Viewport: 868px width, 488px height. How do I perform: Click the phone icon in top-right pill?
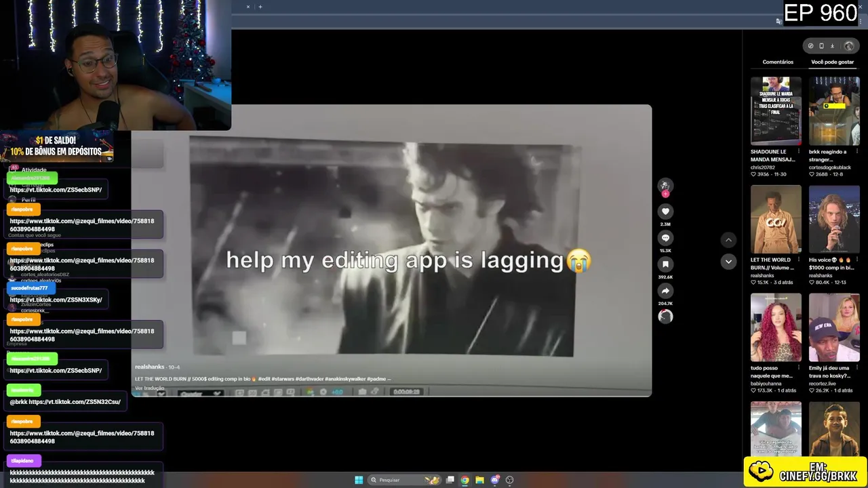[821, 46]
